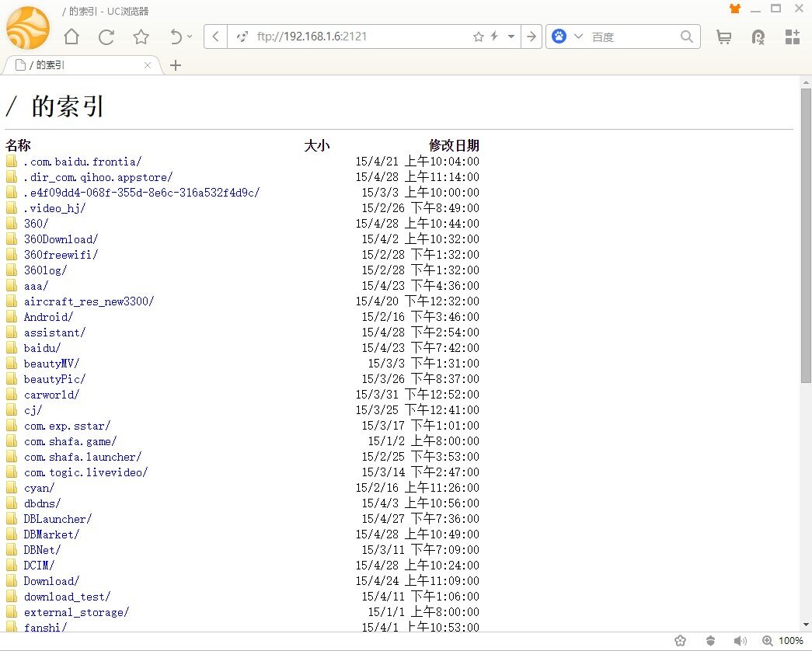Open the DCIM/ folder

(x=39, y=566)
